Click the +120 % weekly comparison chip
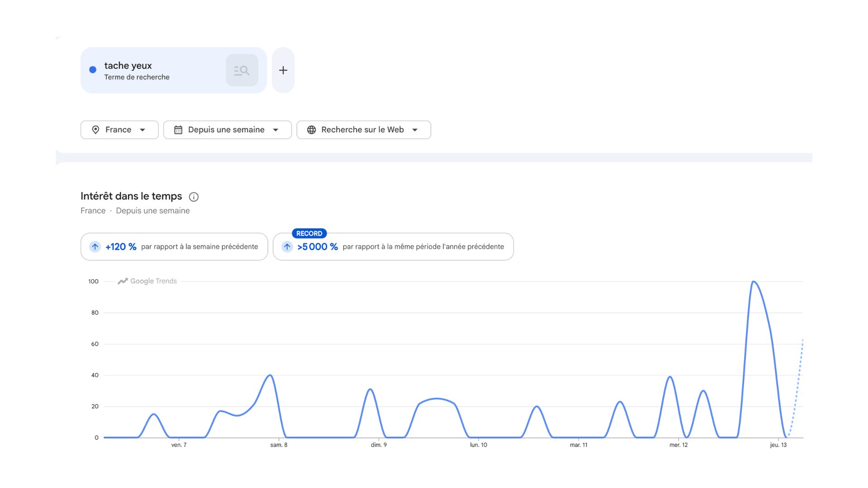 (x=174, y=247)
